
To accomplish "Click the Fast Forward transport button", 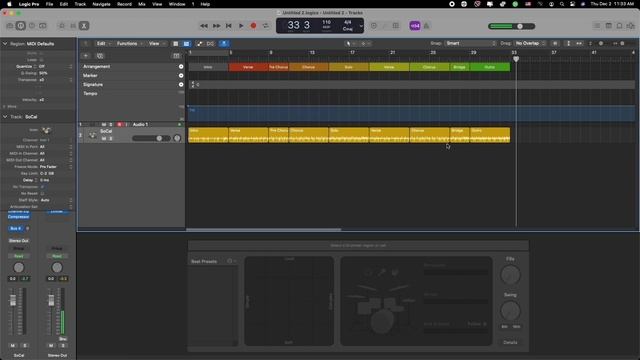I will tap(216, 26).
